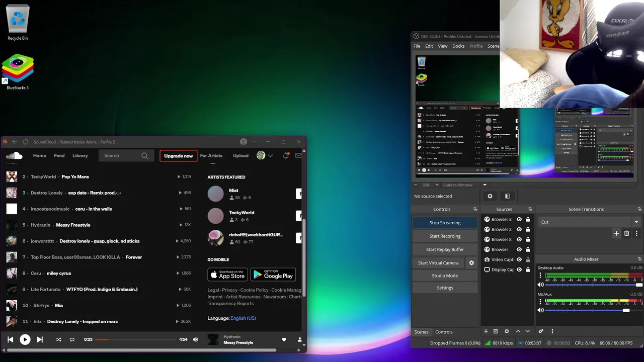The image size is (644, 362).
Task: Click Start Recording in OBS
Action: (445, 236)
